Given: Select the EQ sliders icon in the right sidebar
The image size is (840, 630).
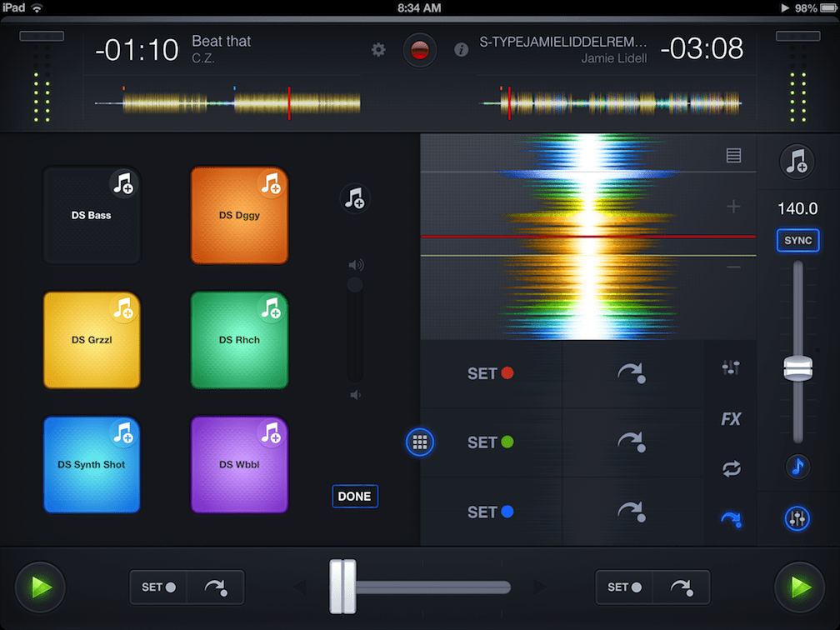Looking at the screenshot, I should point(732,367).
